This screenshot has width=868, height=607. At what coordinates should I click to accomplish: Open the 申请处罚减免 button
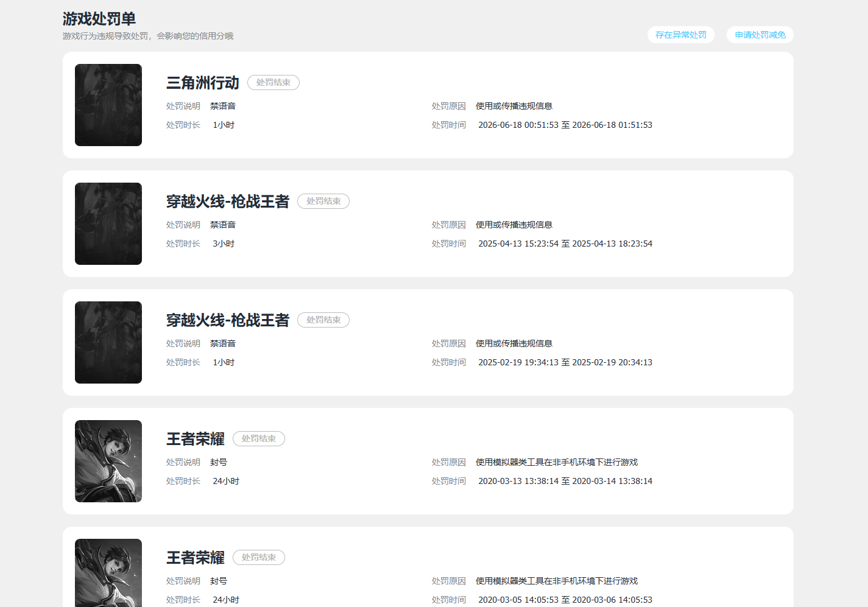(x=760, y=35)
